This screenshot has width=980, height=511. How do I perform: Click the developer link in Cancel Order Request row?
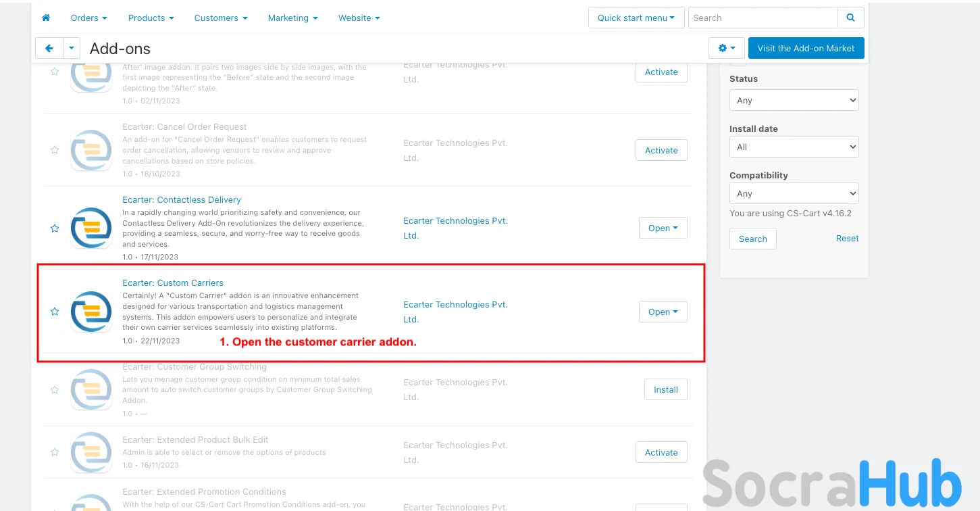(455, 150)
